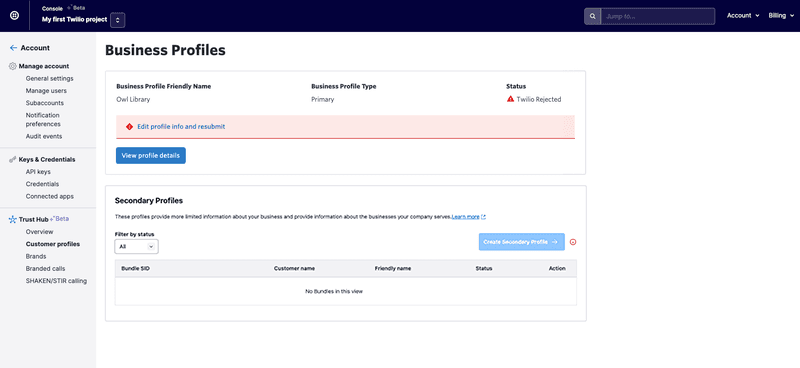The height and width of the screenshot is (368, 800).
Task: Open Manage users page
Action: (46, 91)
